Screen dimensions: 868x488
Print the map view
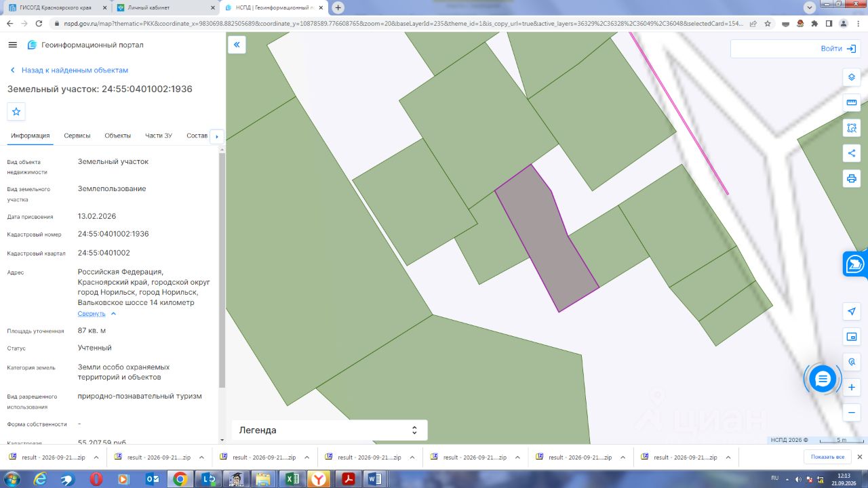[x=852, y=179]
